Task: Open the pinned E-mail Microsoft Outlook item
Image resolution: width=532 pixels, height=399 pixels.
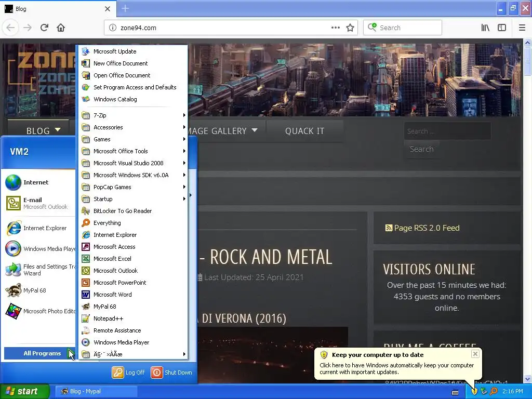Action: 39,203
